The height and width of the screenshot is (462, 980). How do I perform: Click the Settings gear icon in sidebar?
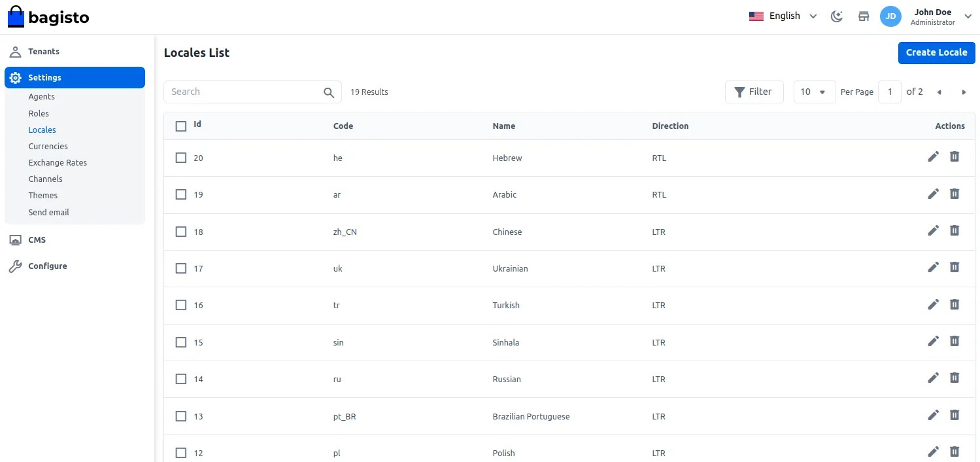click(x=15, y=77)
